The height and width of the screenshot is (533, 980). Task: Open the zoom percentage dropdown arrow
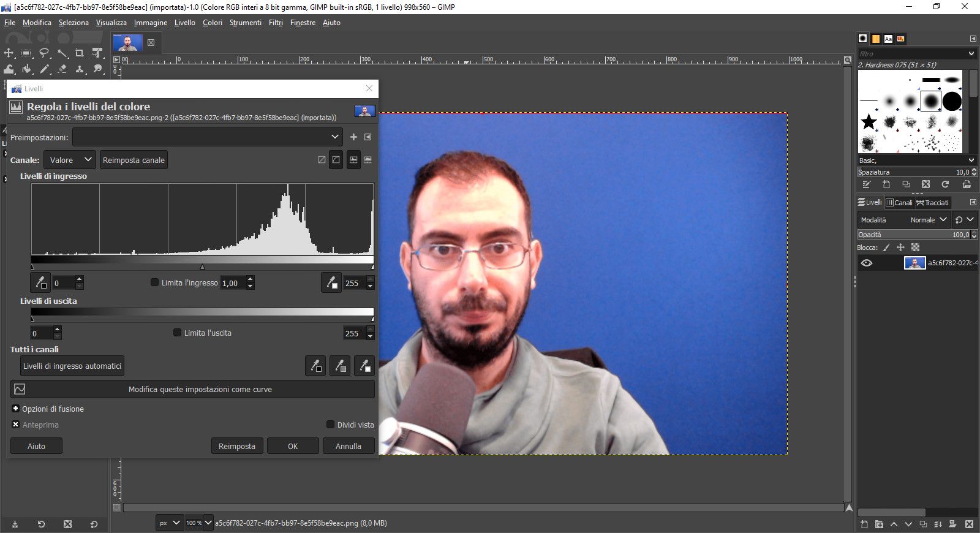[208, 523]
